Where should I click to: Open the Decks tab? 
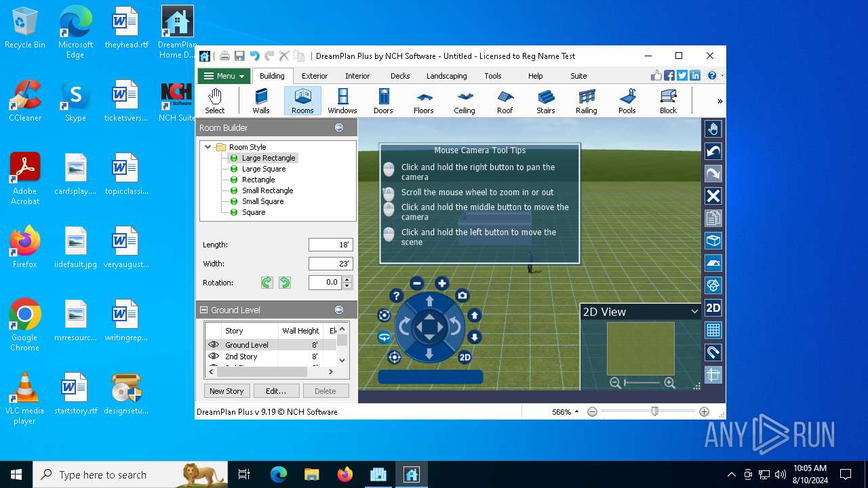400,76
